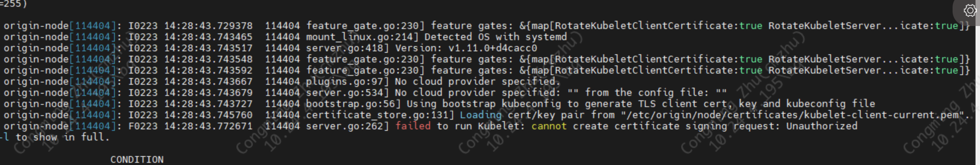Click the yellow "cannot" word
Image resolution: width=980 pixels, height=165 pixels.
click(x=549, y=126)
